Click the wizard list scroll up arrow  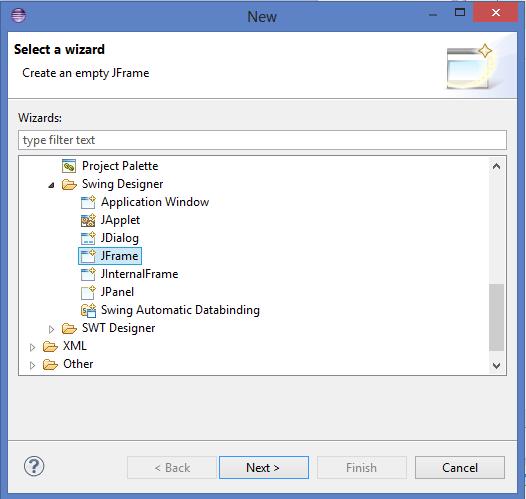coord(496,166)
